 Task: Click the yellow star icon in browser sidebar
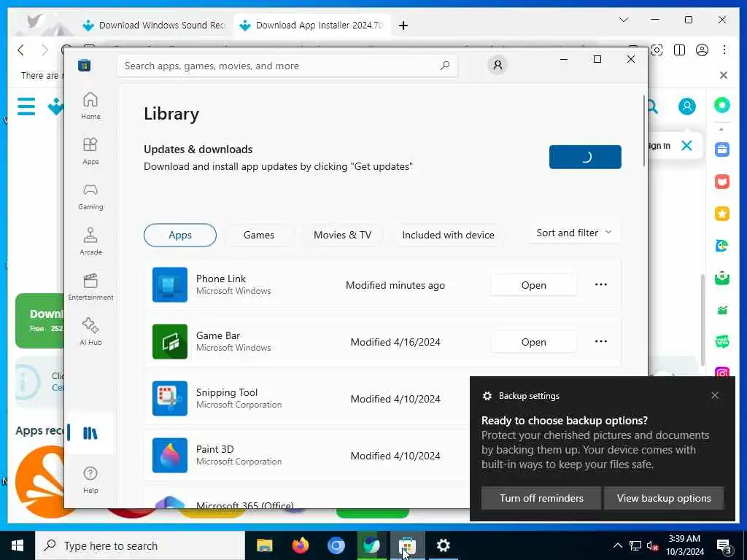[x=722, y=214]
